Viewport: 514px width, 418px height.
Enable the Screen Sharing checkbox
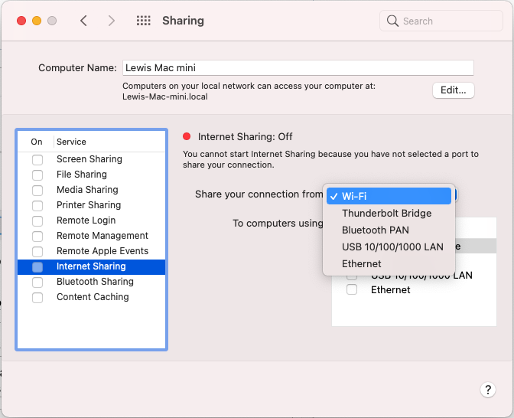(x=37, y=160)
